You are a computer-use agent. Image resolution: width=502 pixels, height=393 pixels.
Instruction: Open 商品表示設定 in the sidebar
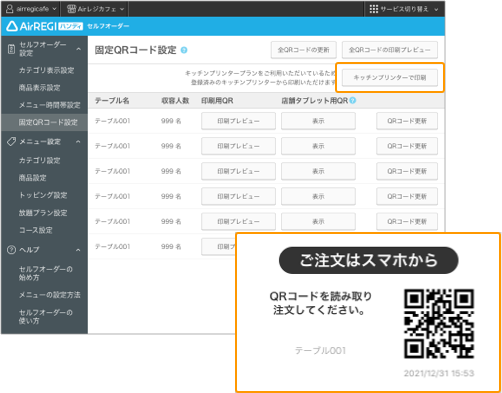tap(39, 88)
